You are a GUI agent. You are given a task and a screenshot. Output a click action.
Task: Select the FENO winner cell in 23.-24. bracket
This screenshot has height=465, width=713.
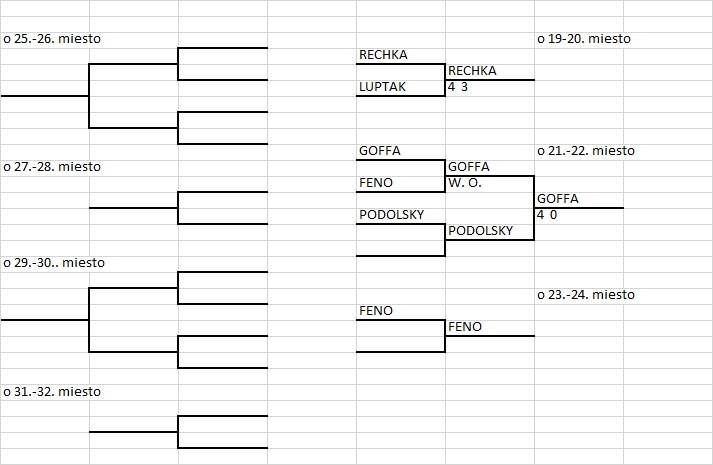click(x=490, y=327)
